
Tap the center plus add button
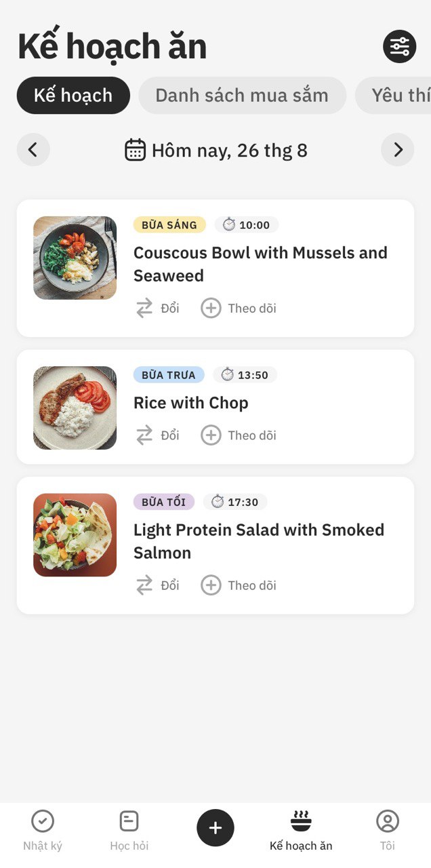coord(215,828)
